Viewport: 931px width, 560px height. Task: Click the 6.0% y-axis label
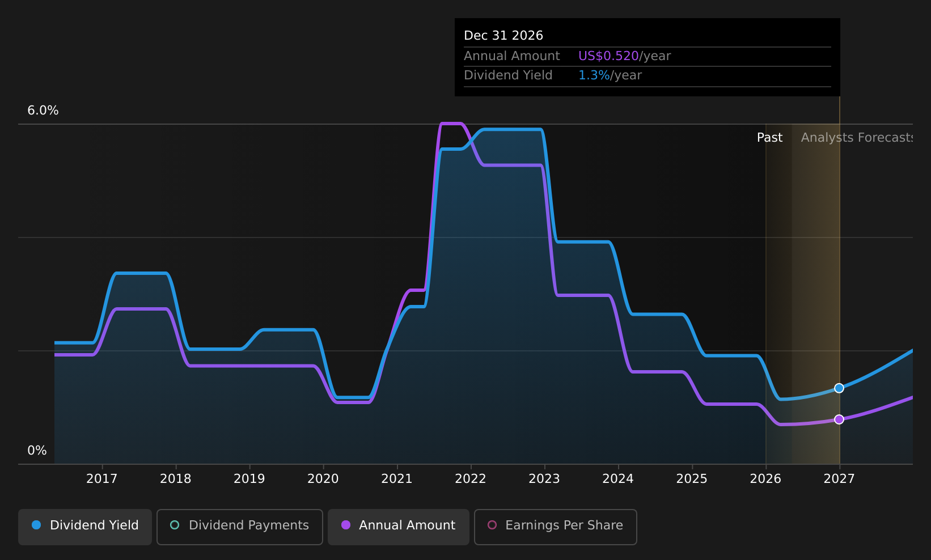(43, 111)
